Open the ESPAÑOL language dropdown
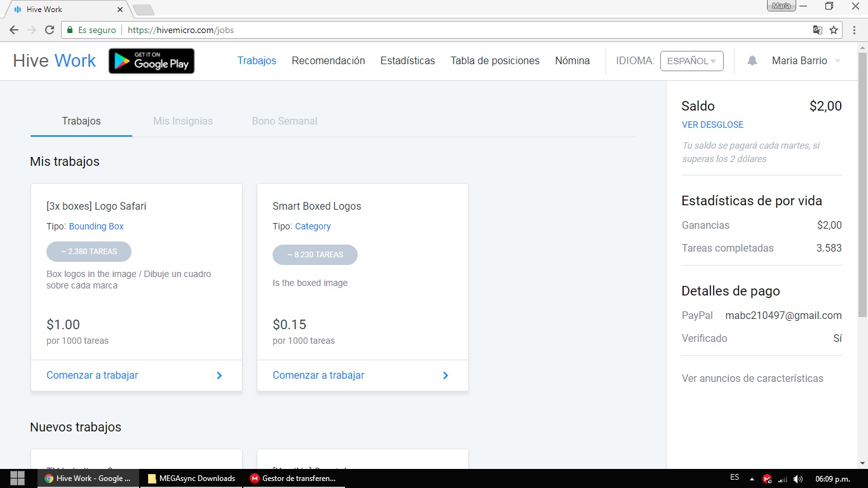This screenshot has width=868, height=488. (692, 61)
